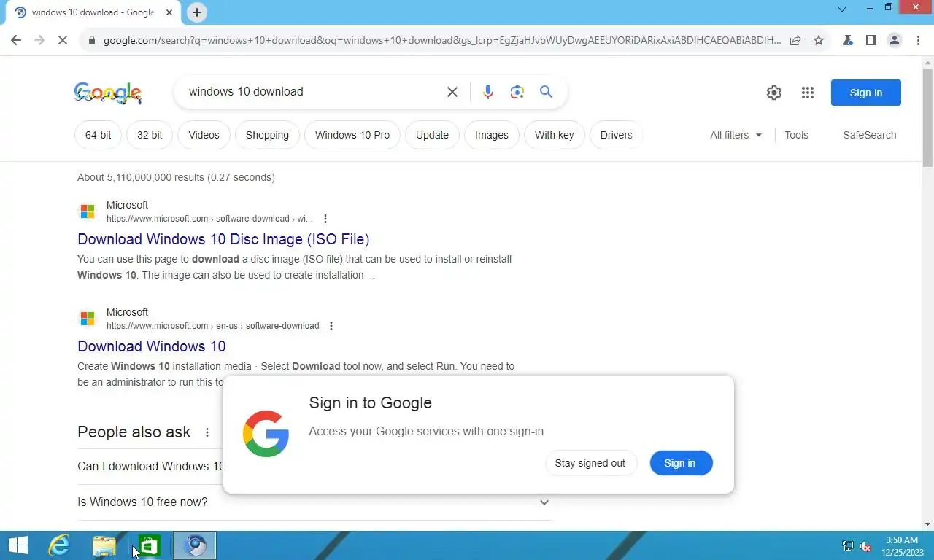
Task: Open the All filters dropdown
Action: pyautogui.click(x=736, y=135)
